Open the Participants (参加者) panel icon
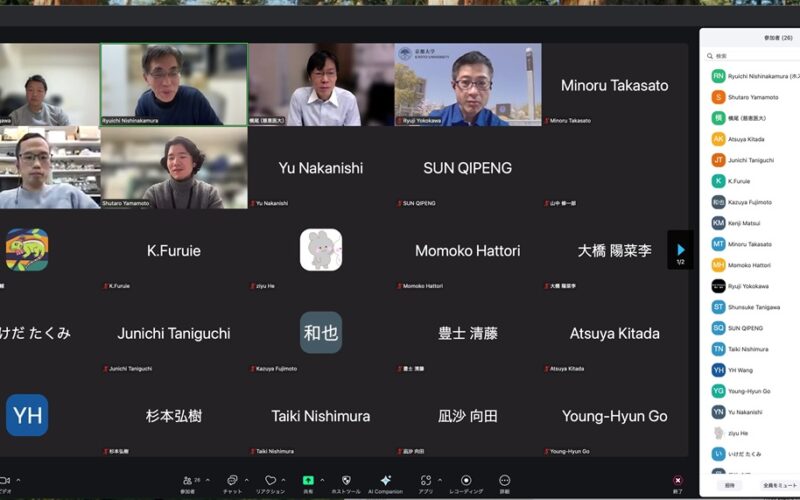This screenshot has height=500, width=800. click(x=187, y=480)
